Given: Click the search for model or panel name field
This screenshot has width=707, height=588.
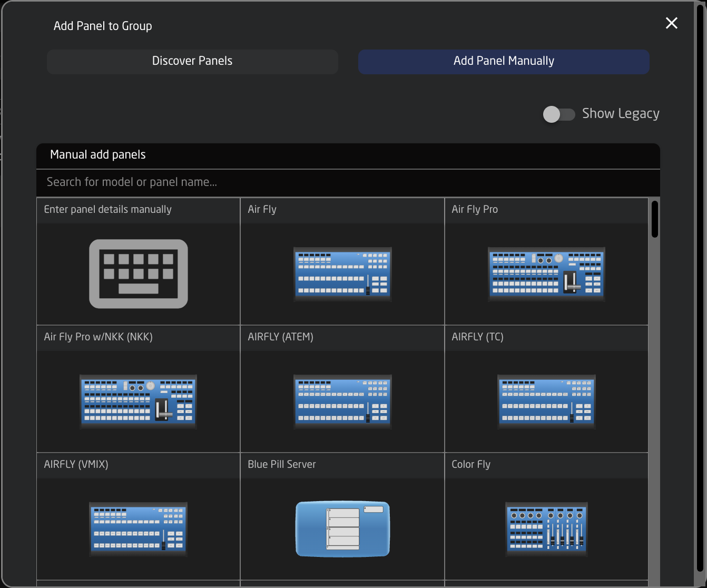Looking at the screenshot, I should (348, 182).
